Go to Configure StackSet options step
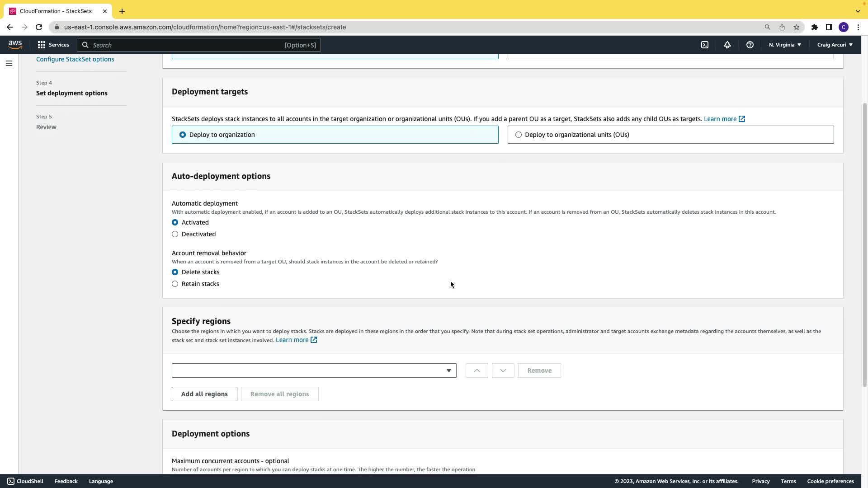Image resolution: width=868 pixels, height=488 pixels. pyautogui.click(x=75, y=59)
